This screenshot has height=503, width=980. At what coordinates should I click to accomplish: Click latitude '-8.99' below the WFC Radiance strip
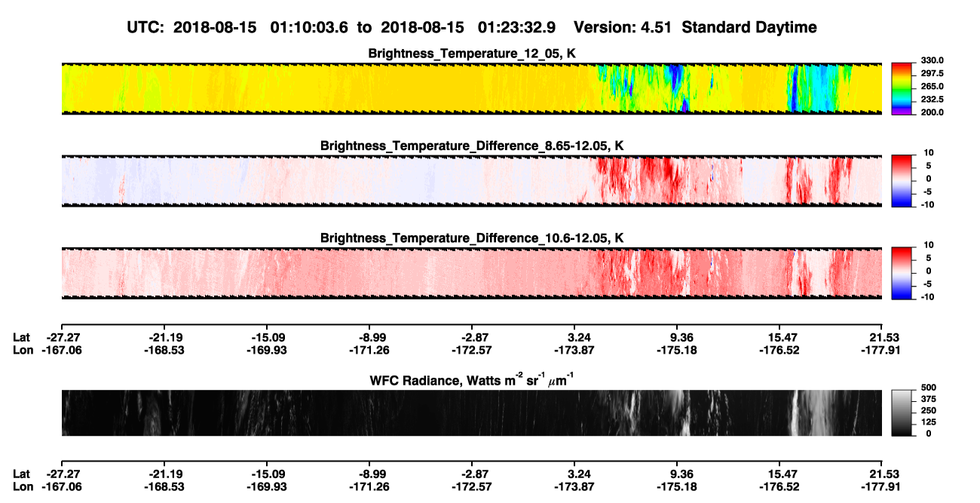(x=372, y=474)
